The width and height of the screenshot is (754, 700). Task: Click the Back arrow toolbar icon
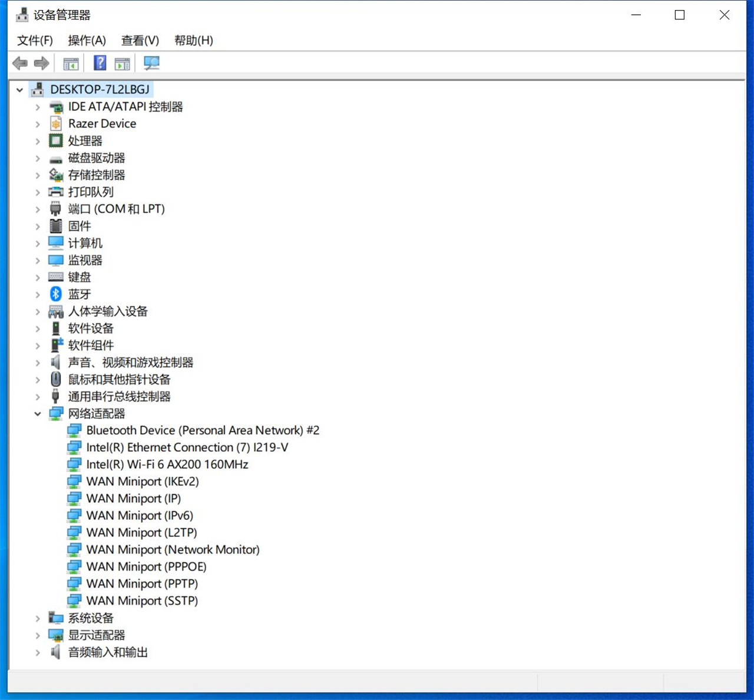[20, 63]
